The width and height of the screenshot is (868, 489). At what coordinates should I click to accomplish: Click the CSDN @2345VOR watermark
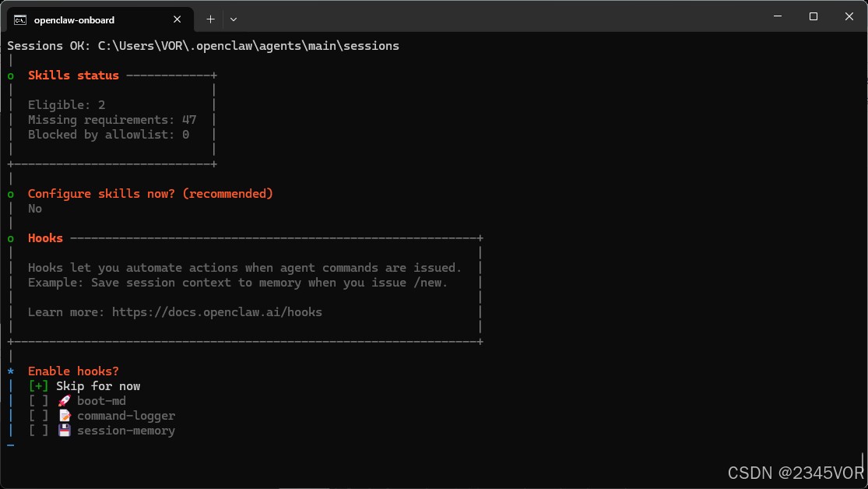point(796,473)
